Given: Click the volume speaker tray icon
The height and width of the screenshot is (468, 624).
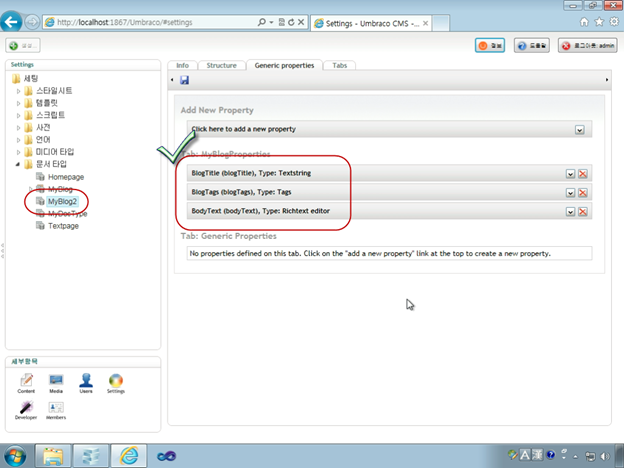Looking at the screenshot, I should pos(605,456).
